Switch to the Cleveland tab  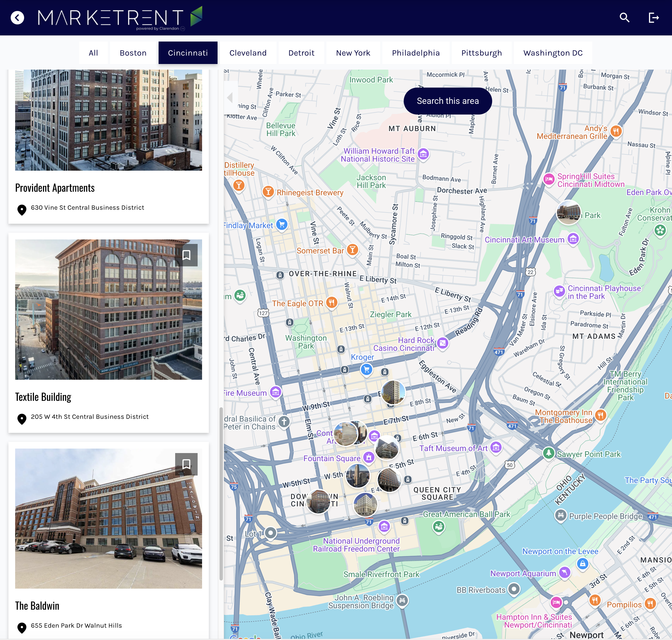coord(248,53)
